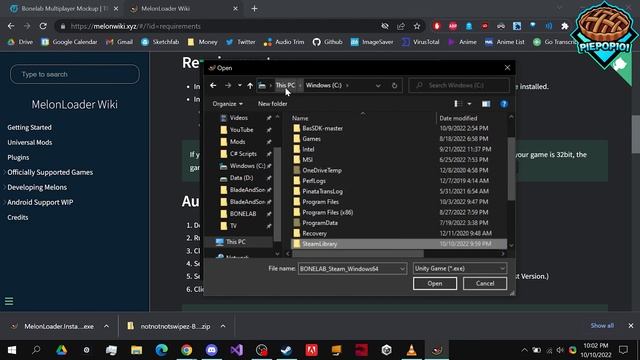Open Steam from the taskbar
This screenshot has height=360, width=640.
coord(286,350)
